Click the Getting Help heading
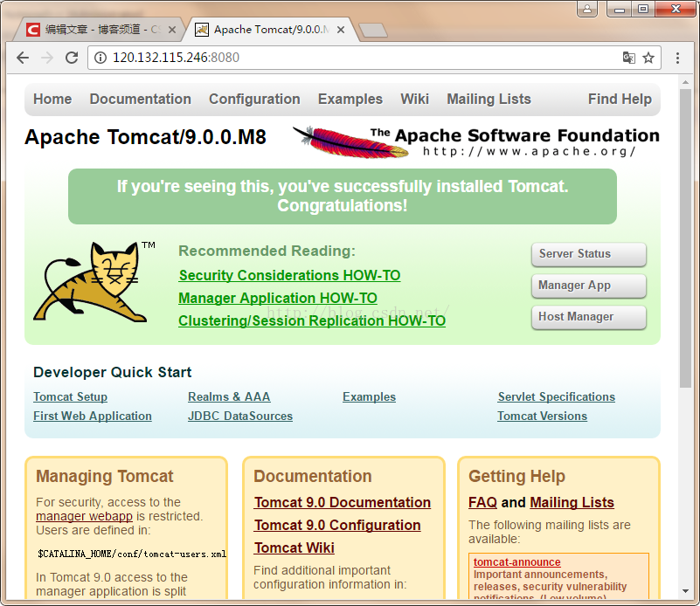700x606 pixels. click(517, 476)
